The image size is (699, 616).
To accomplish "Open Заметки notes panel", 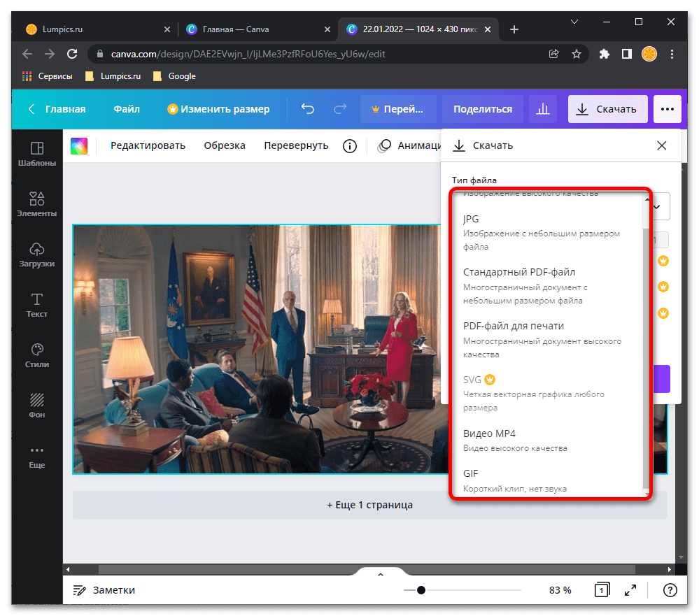I will [104, 590].
